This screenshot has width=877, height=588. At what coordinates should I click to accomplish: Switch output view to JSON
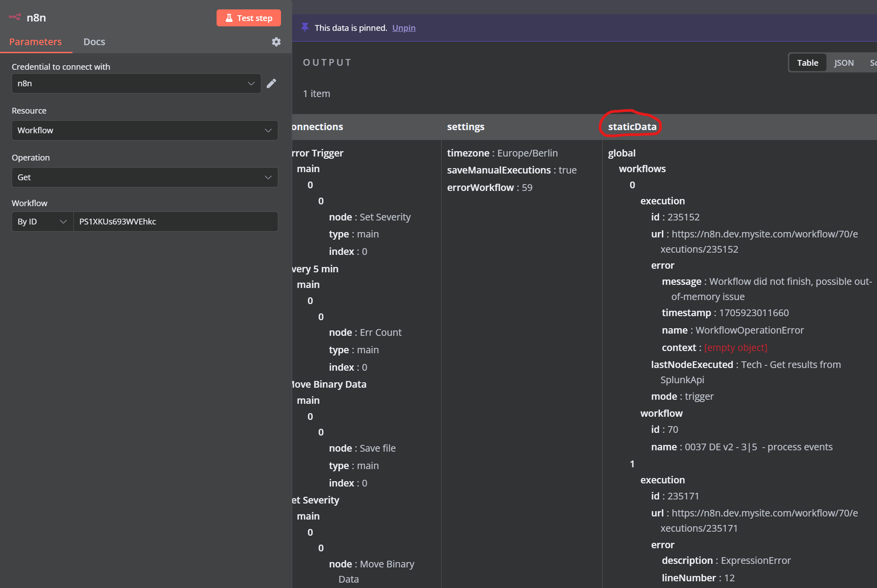(x=843, y=63)
